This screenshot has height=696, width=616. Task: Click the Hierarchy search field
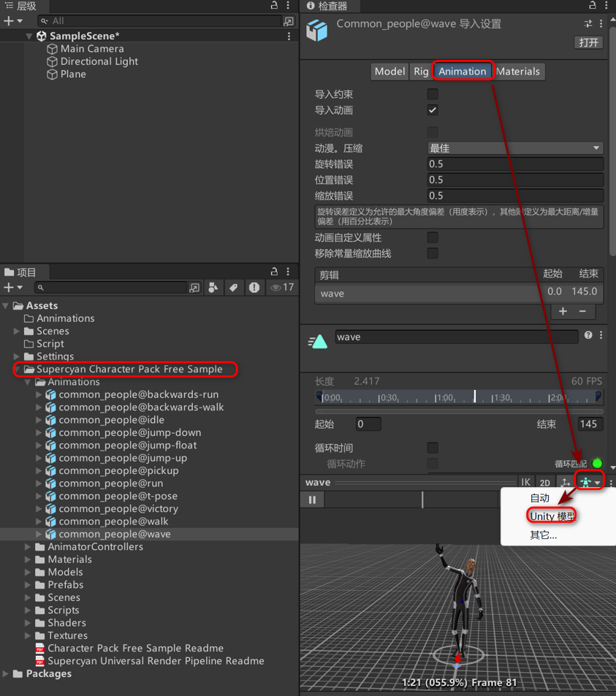click(x=160, y=21)
